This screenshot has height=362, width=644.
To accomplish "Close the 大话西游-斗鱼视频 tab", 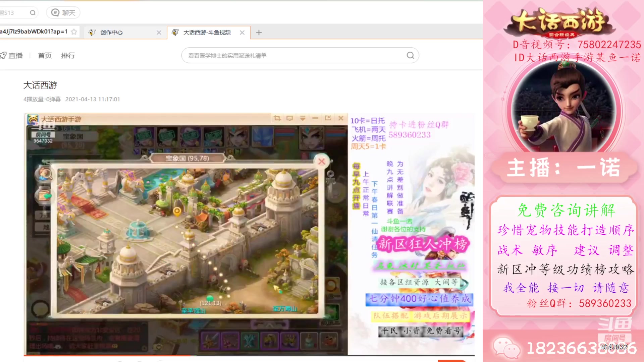I will (x=242, y=33).
